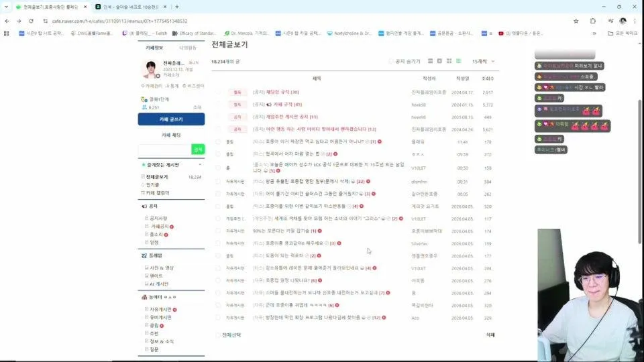Image resolution: width=644 pixels, height=362 pixels.
Task: Open the 비즈센터 link
Action: coord(193,86)
